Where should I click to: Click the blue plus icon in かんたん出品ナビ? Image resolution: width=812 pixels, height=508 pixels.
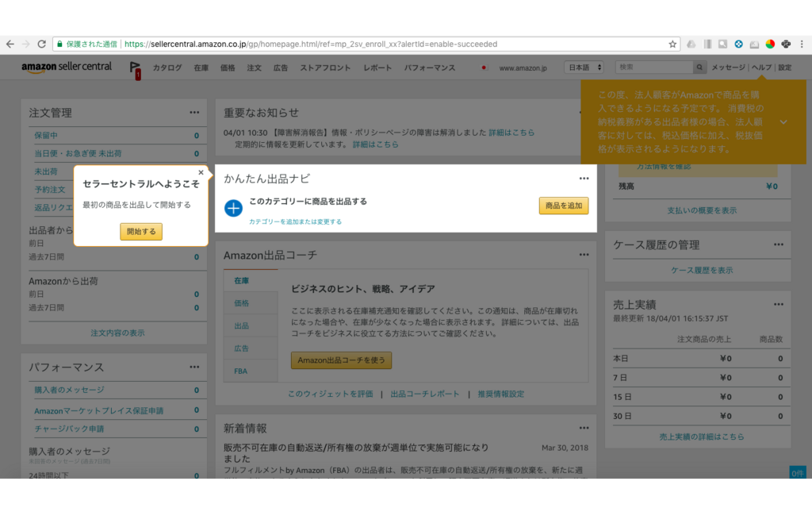pos(233,208)
